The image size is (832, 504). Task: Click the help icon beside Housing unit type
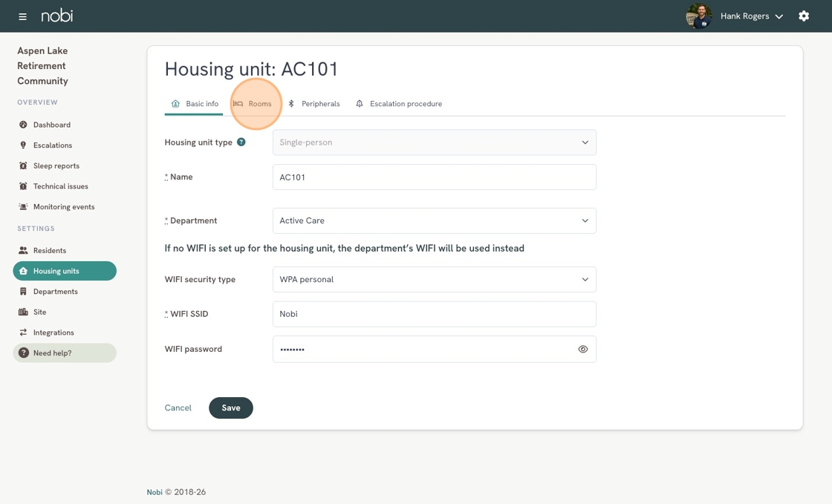pos(241,142)
